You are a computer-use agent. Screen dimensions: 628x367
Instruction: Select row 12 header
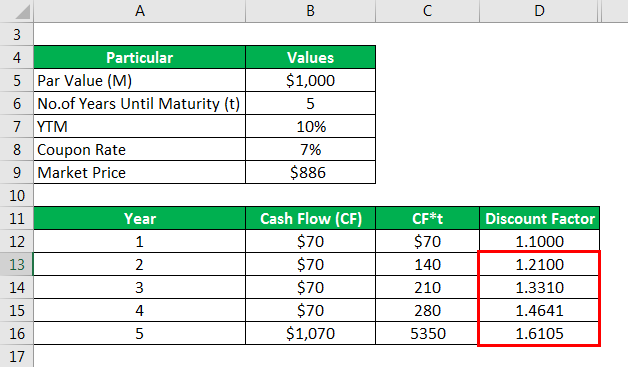click(16, 242)
